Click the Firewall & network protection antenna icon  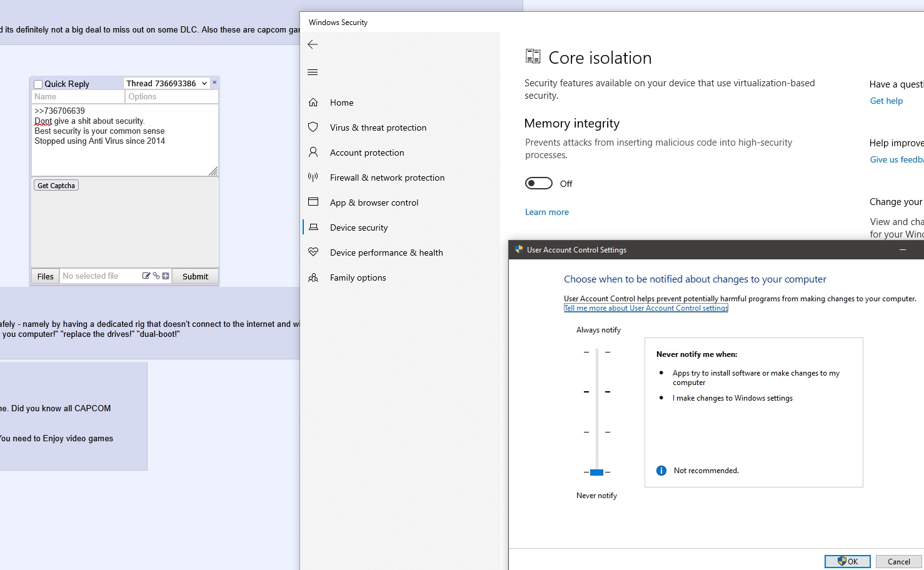click(x=313, y=177)
